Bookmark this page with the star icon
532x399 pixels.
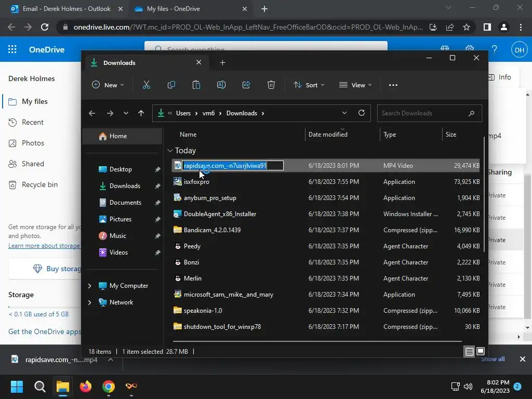[x=467, y=27]
